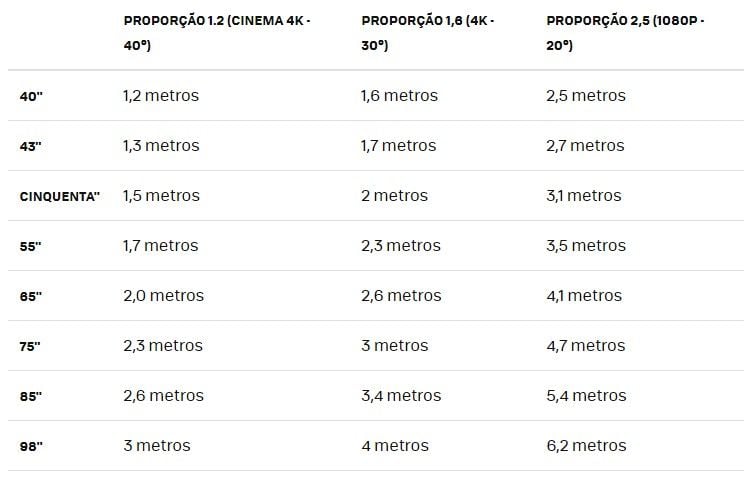
Task: Select the 85" row label
Action: click(x=31, y=397)
